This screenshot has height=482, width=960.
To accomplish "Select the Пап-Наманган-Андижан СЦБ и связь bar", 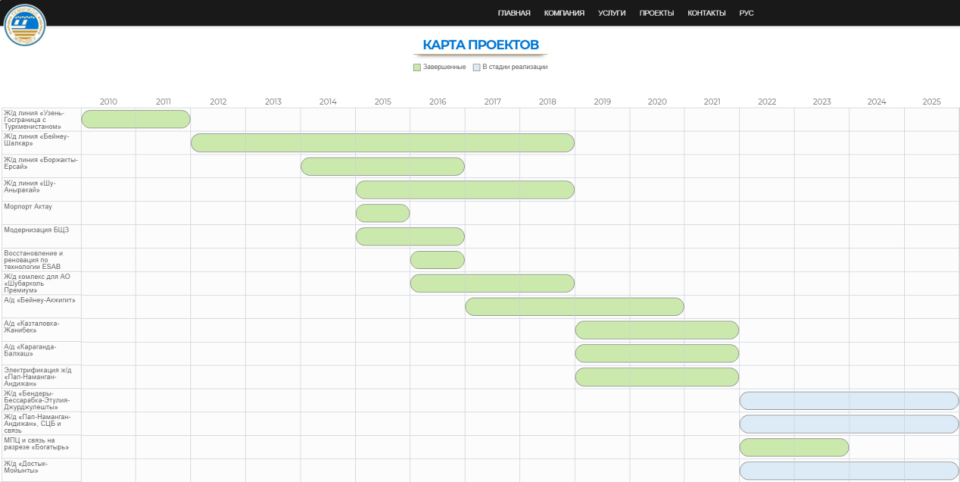I will click(x=849, y=424).
